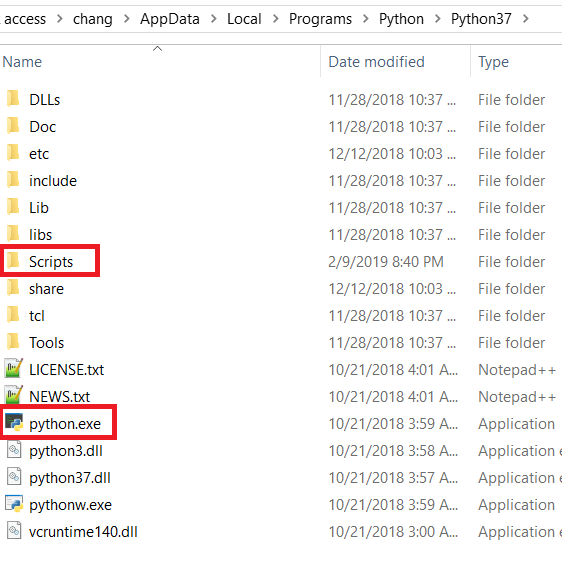Click the python.exe application icon
The width and height of the screenshot is (562, 578).
[x=14, y=422]
